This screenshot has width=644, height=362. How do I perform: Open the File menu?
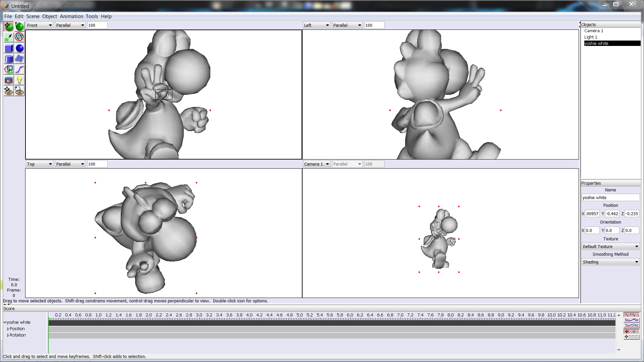click(8, 16)
